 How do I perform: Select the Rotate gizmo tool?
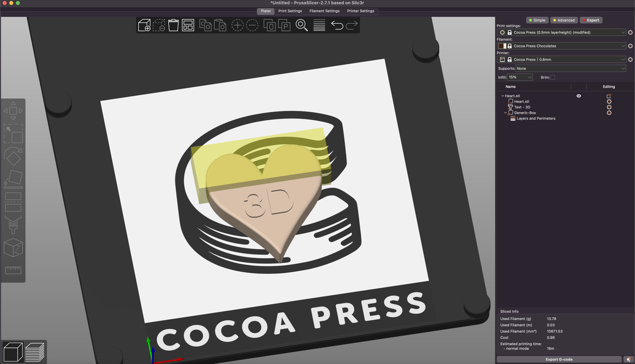coord(13,157)
